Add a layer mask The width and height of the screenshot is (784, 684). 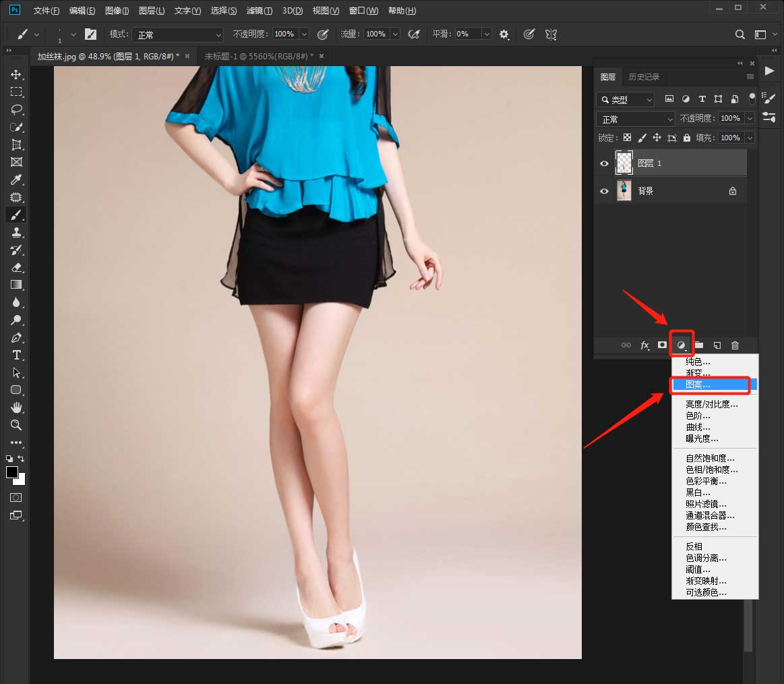click(x=662, y=345)
